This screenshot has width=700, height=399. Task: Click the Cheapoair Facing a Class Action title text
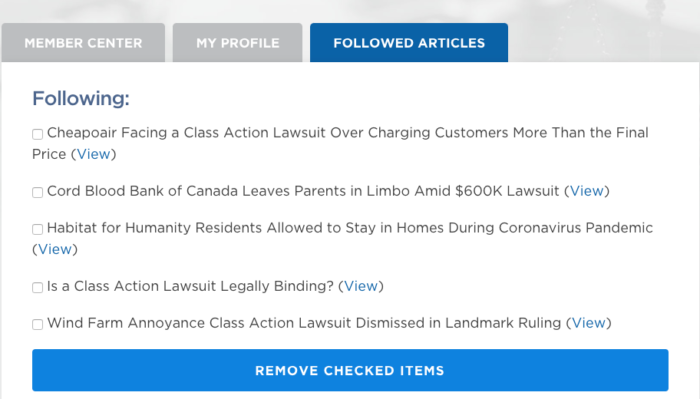[x=340, y=143]
